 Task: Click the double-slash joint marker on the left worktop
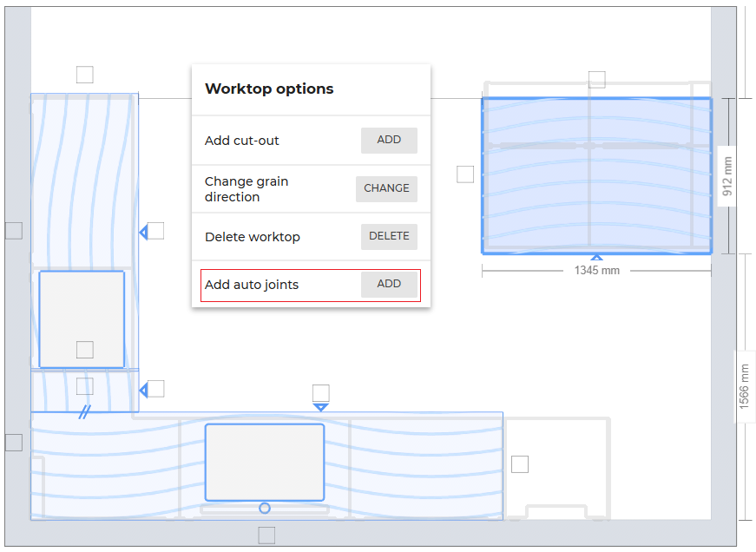click(x=84, y=412)
